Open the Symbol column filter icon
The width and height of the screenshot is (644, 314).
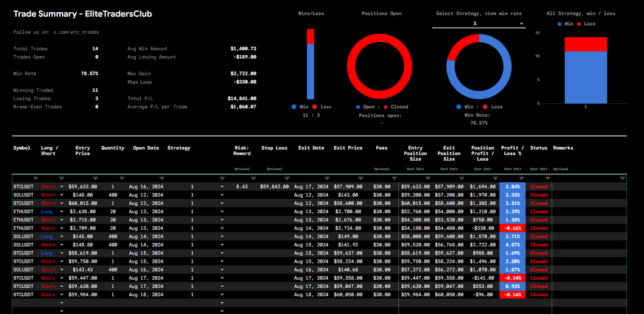(36, 178)
